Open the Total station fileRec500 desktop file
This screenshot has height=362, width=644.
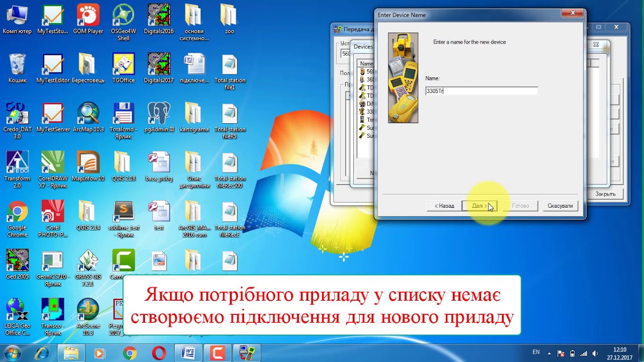(x=229, y=170)
